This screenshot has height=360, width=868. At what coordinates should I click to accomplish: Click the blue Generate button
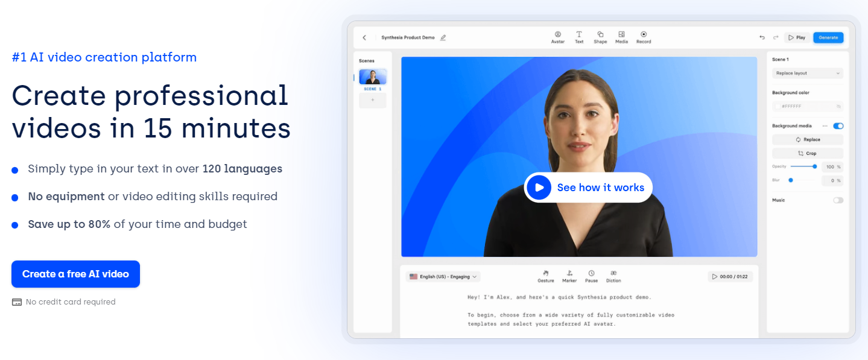[x=828, y=37]
